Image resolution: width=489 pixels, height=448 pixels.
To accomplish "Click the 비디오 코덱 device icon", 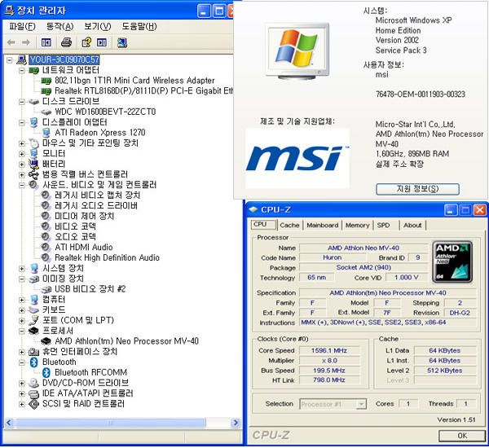I will click(x=46, y=226).
